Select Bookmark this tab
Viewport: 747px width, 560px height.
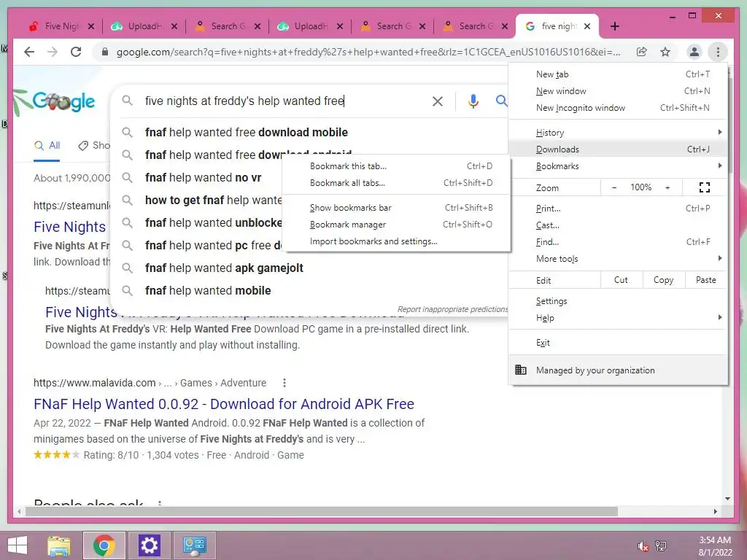click(x=396, y=166)
